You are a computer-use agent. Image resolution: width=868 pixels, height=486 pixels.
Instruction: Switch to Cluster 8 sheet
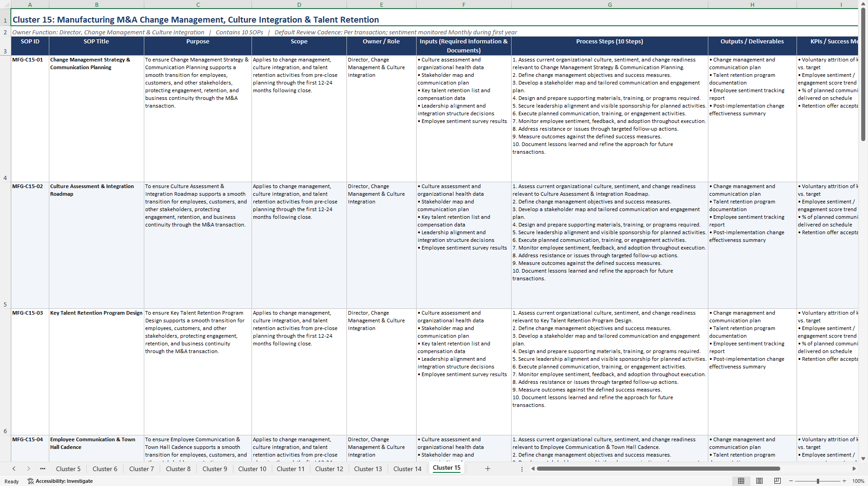(178, 469)
